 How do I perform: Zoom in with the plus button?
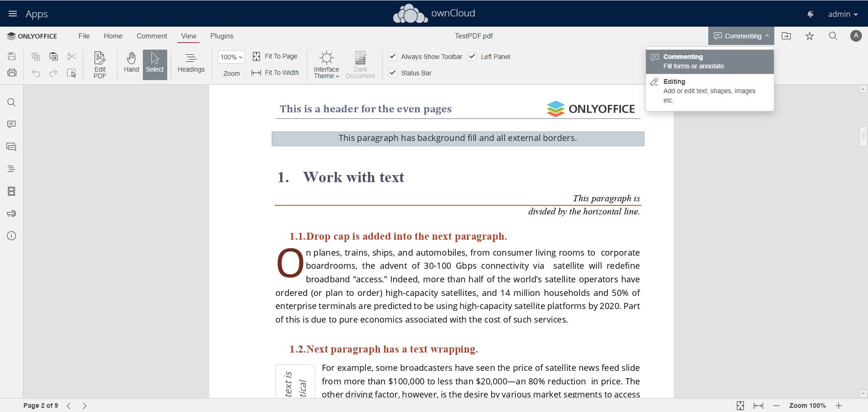[838, 405]
